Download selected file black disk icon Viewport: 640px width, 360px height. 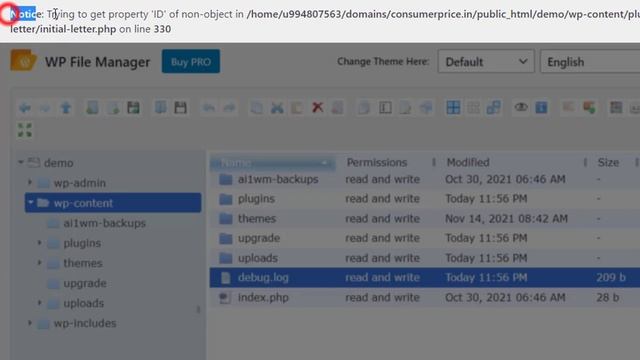(x=180, y=108)
